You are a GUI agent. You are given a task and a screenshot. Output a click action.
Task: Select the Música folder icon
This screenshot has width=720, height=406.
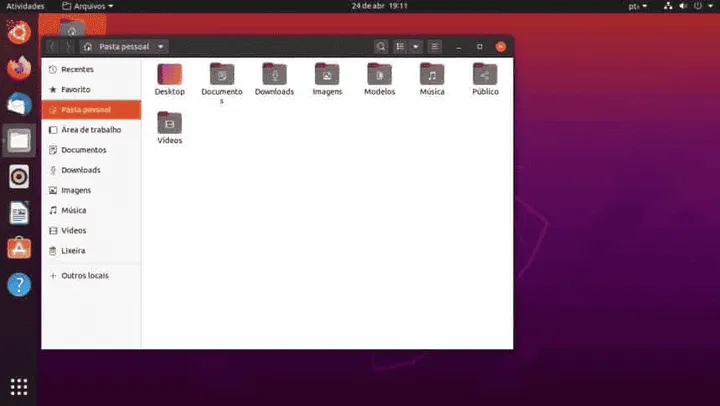[432, 74]
